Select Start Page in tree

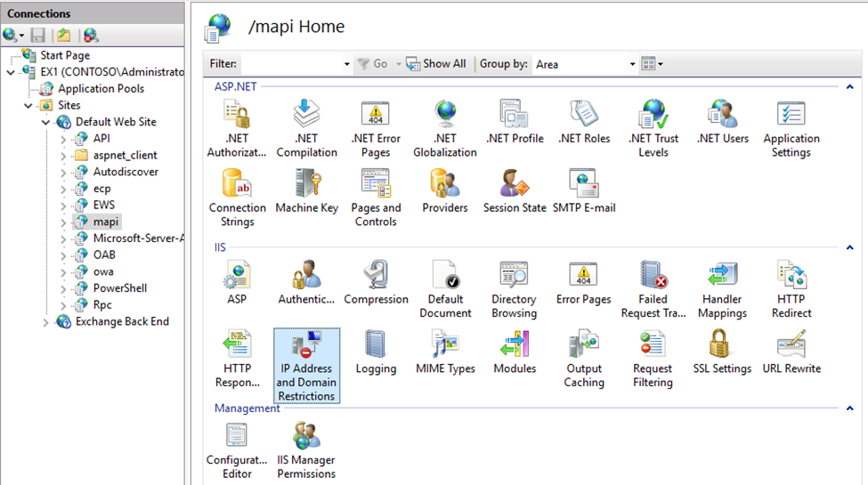pos(65,55)
